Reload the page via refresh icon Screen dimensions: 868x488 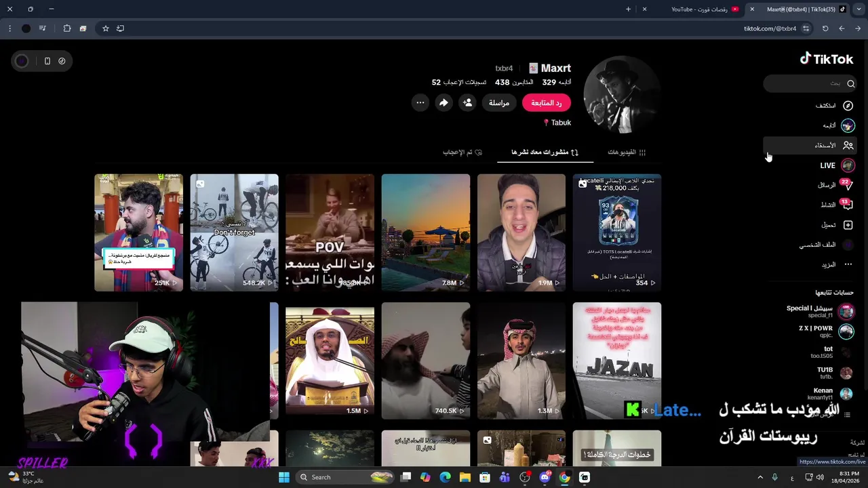point(825,28)
